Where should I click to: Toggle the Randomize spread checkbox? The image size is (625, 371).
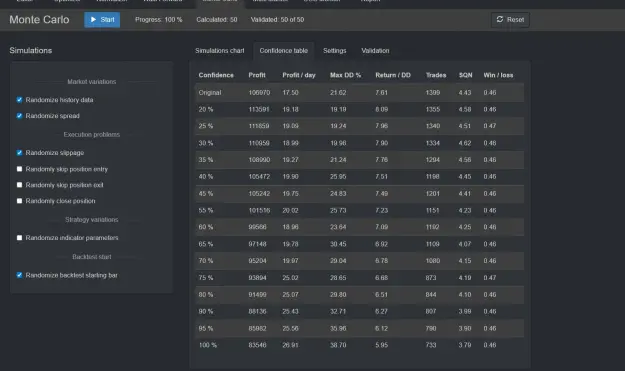pos(19,116)
